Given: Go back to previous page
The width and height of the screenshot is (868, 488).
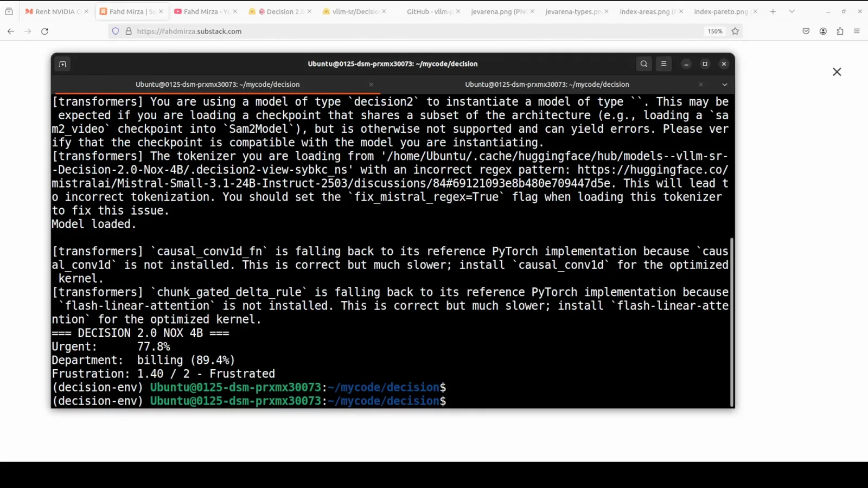Looking at the screenshot, I should [x=11, y=31].
